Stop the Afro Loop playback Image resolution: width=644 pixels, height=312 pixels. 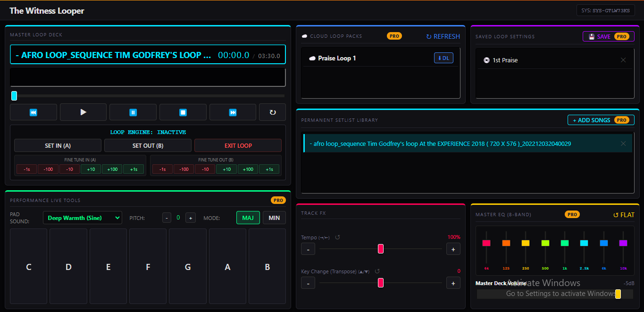click(183, 112)
